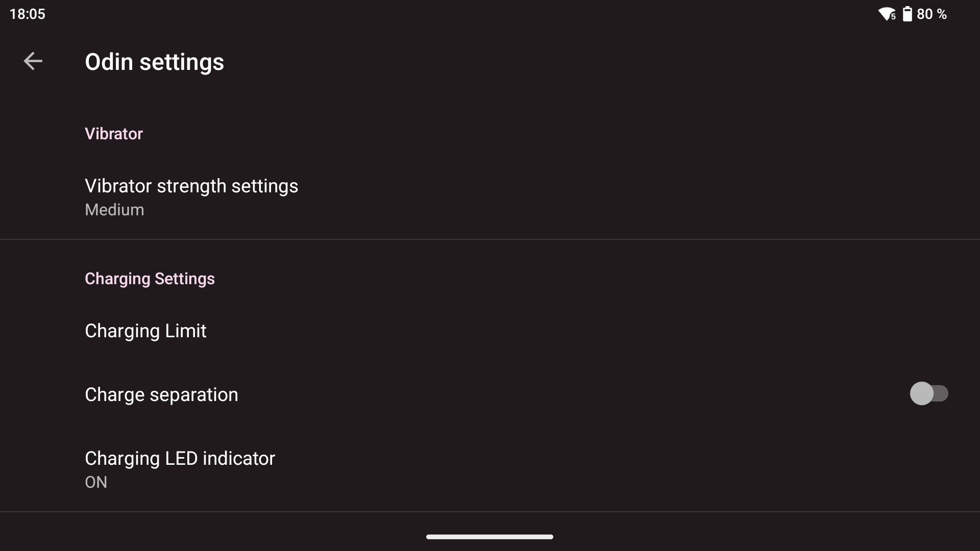The width and height of the screenshot is (980, 551).
Task: Enable the Charge separation switch
Action: click(929, 394)
